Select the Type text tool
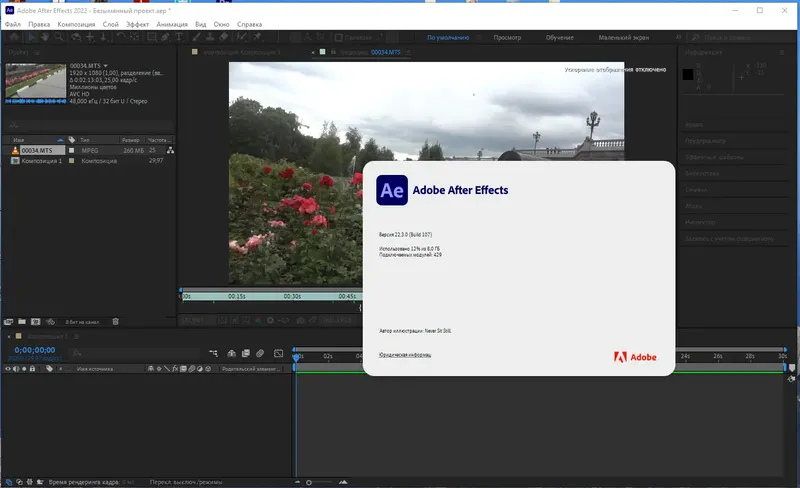 [x=179, y=37]
